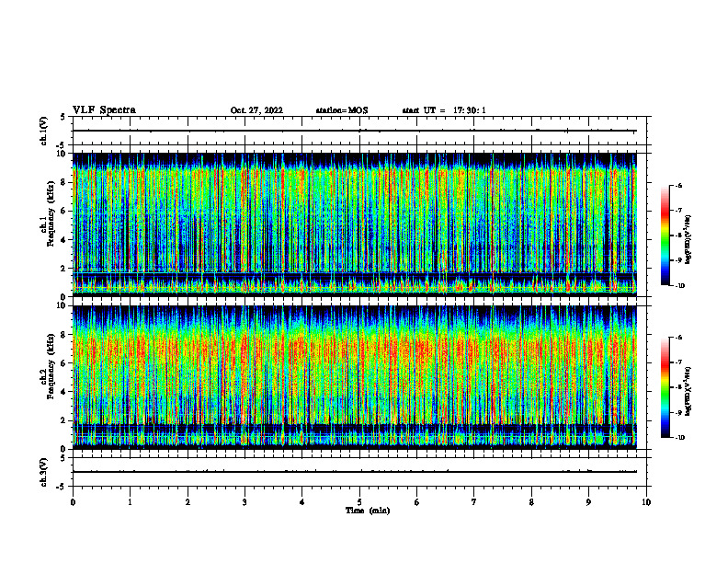The height and width of the screenshot is (563, 728).
Task: Select the ch.1 "Frequency (kHz)" axis label
Action: click(x=51, y=213)
